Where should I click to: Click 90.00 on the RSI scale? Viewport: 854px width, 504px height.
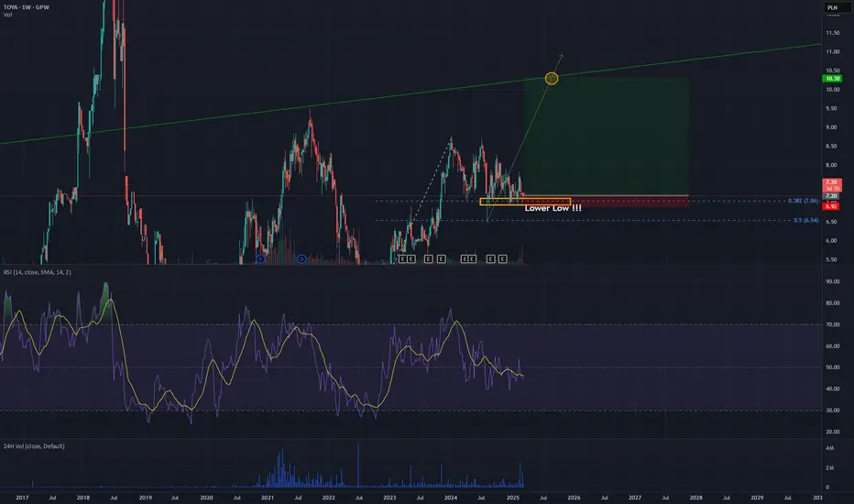833,281
